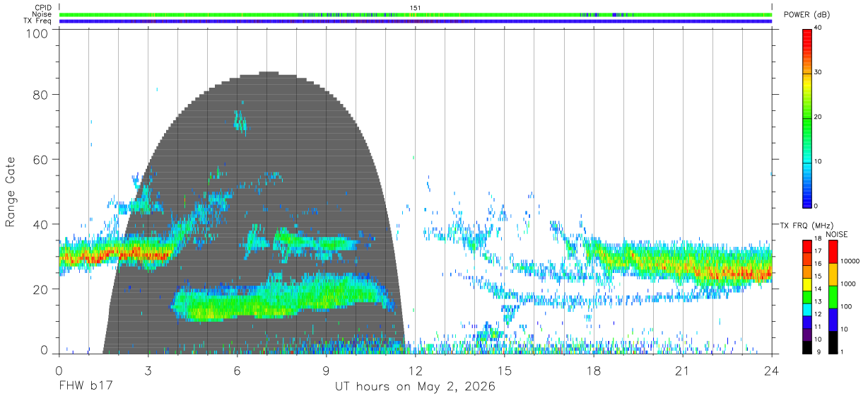Click the TX FRQ (MHz) color bar

coord(807,296)
